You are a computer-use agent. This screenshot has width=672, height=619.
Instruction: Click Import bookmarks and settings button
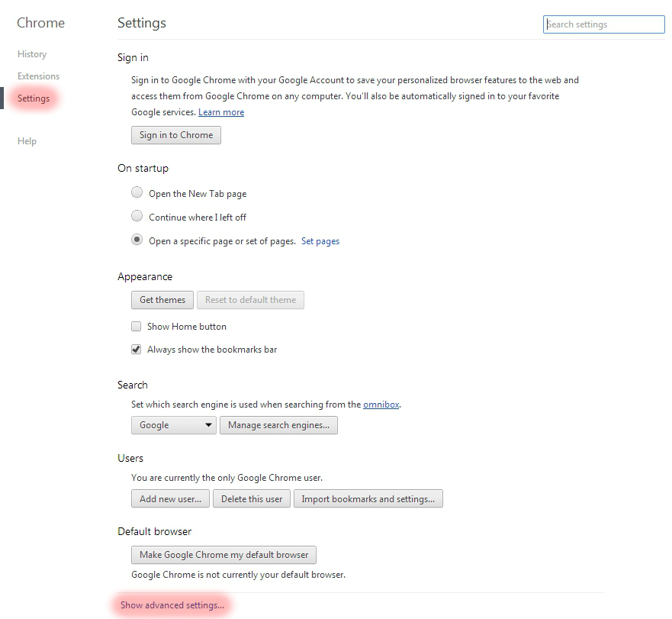368,499
